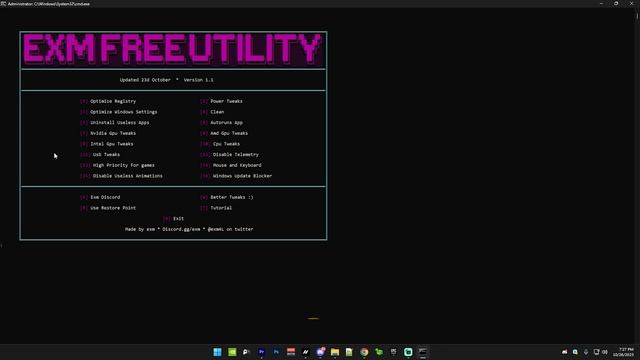Click the white car tray icon
Viewport: 640px width, 360px height.
point(564,352)
